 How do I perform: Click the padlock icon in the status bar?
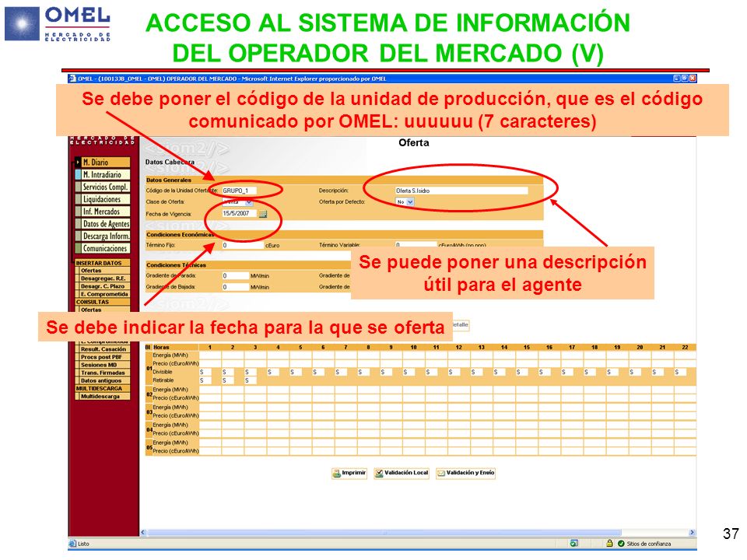[609, 544]
